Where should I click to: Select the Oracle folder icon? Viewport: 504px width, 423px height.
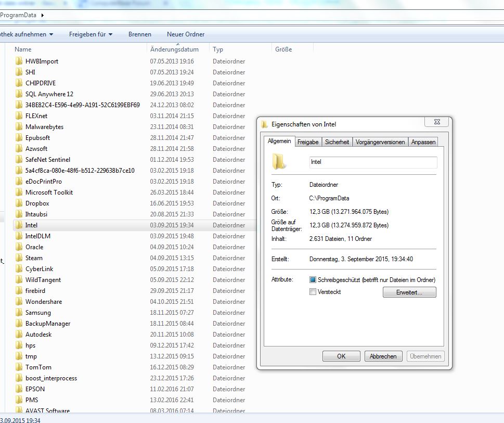click(x=19, y=247)
